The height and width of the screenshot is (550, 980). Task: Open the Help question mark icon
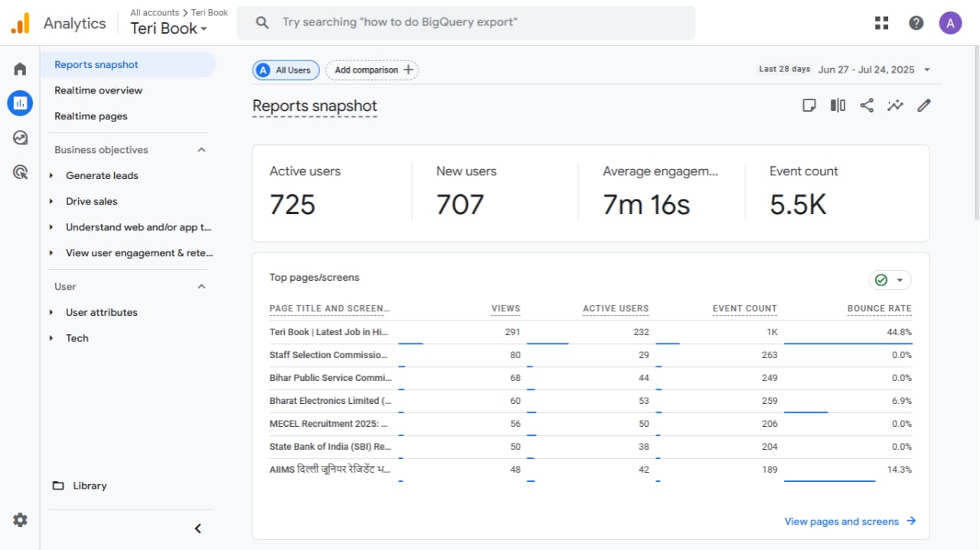pos(916,23)
